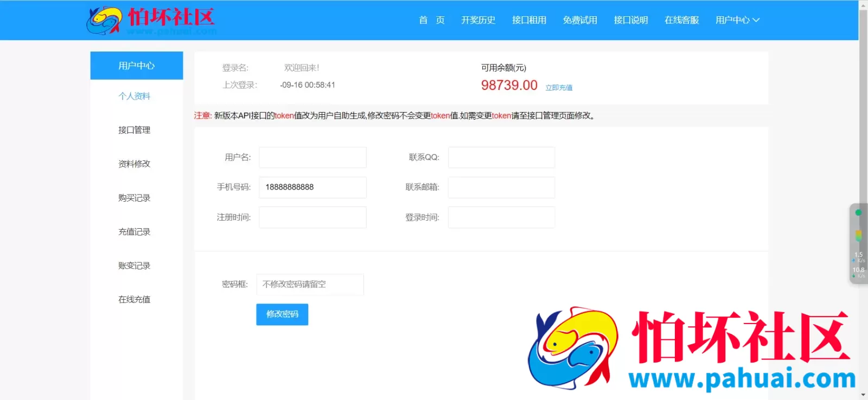Open the 首页 home nav item
The height and width of the screenshot is (400, 868).
[x=431, y=20]
